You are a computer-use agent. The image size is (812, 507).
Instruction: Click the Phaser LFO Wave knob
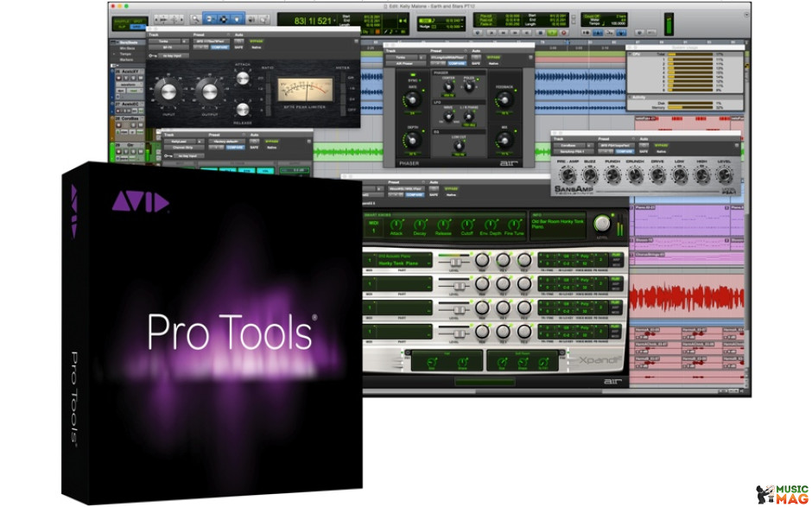pos(448,117)
